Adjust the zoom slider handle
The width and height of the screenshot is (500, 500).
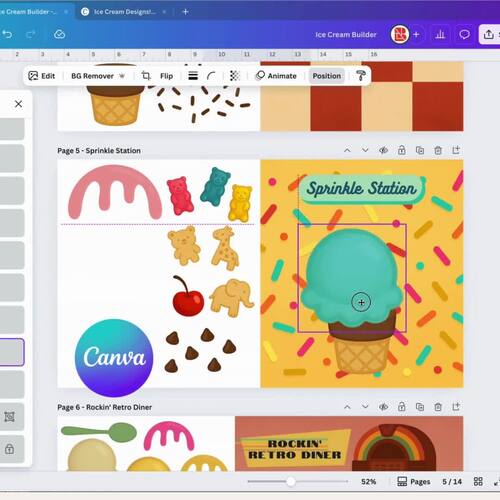pyautogui.click(x=291, y=481)
